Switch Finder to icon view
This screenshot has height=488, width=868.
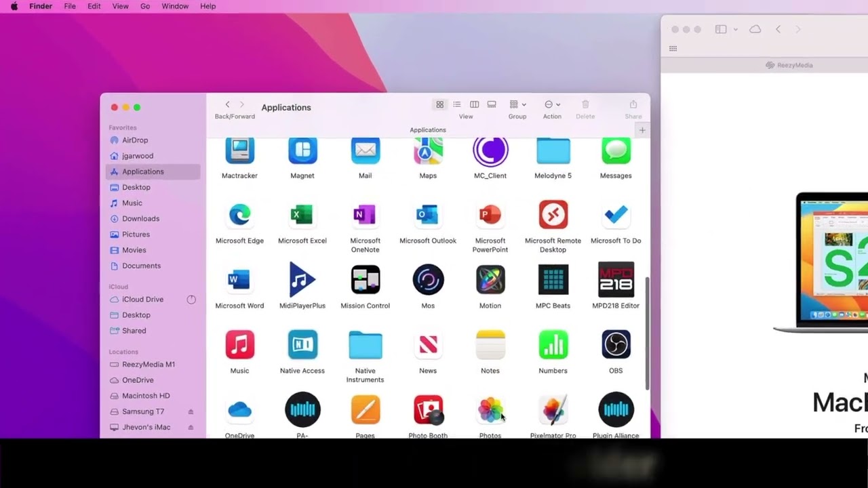click(439, 104)
